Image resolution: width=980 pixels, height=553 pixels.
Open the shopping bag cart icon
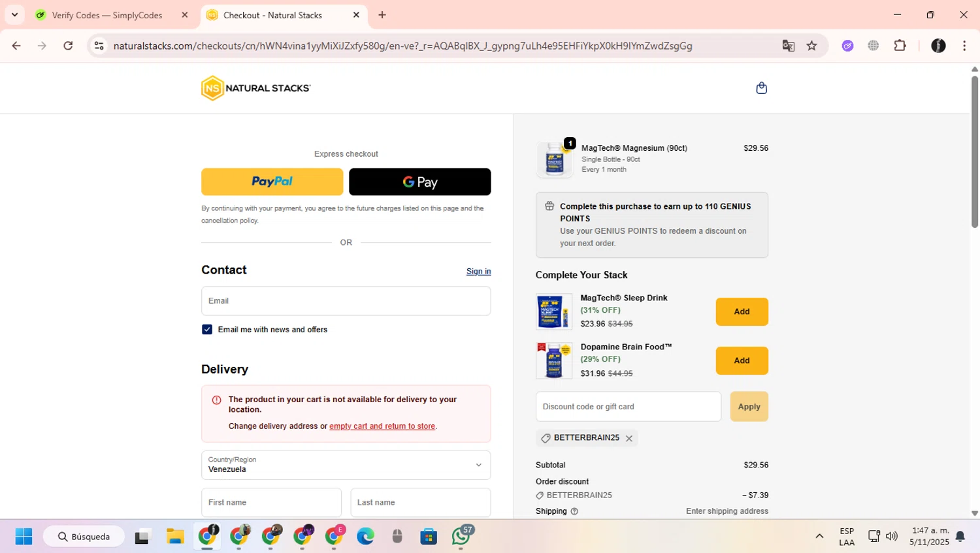[761, 87]
